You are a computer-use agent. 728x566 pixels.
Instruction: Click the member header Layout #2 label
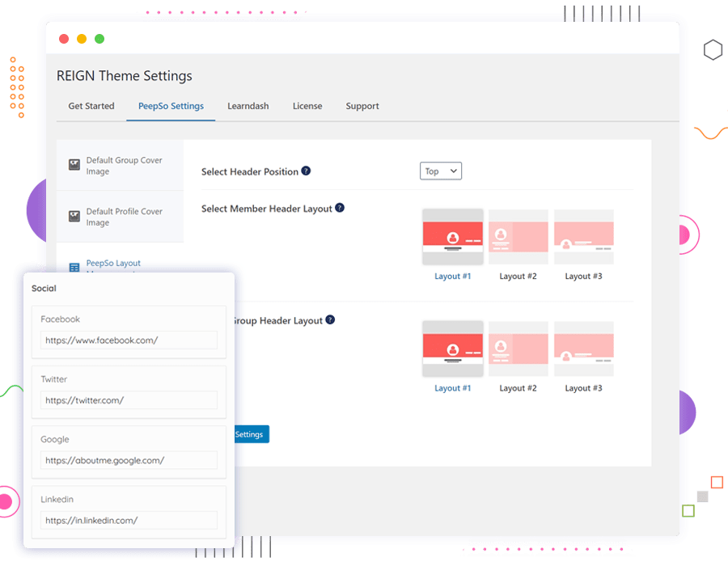(518, 277)
